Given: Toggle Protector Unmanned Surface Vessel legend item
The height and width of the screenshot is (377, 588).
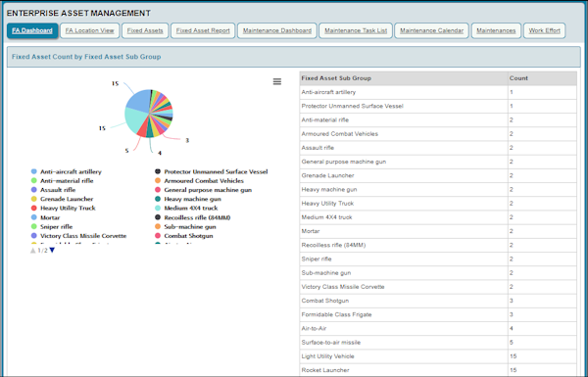Looking at the screenshot, I should [212, 171].
